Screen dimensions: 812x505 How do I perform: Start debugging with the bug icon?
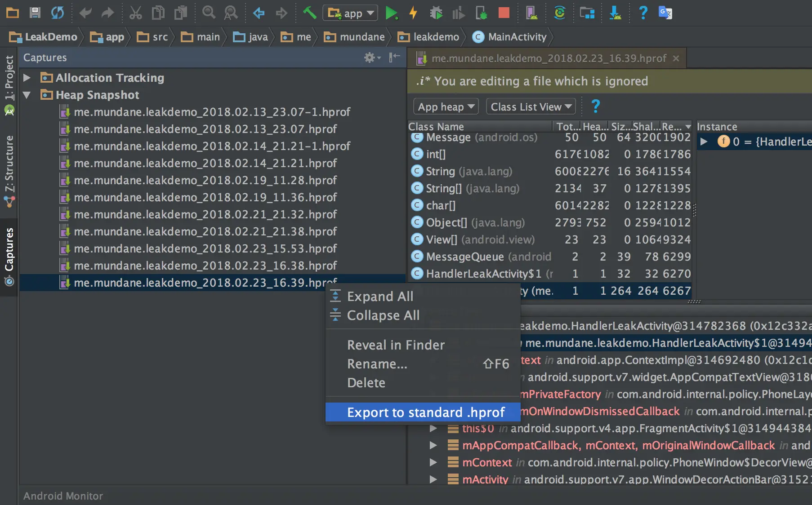tap(436, 13)
